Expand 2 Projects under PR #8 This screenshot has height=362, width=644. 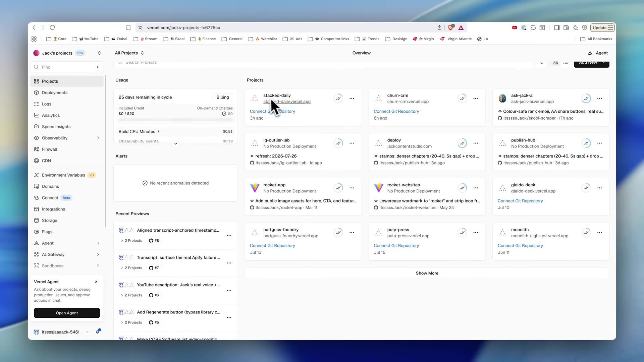click(132, 241)
